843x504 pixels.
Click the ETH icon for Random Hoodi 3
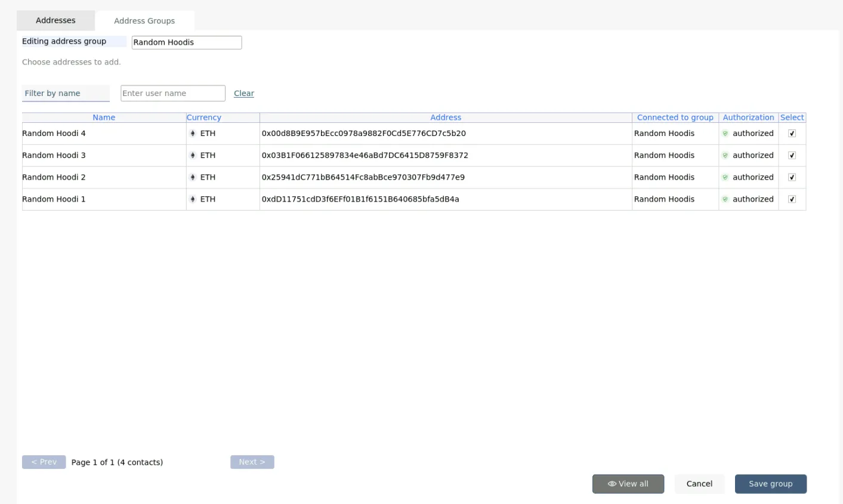click(193, 156)
